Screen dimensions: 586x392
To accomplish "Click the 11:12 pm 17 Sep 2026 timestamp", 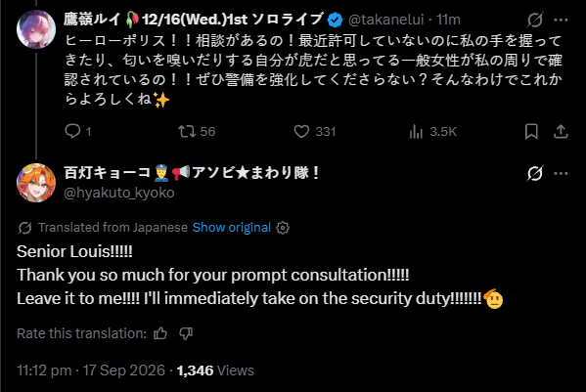I will 91,370.
